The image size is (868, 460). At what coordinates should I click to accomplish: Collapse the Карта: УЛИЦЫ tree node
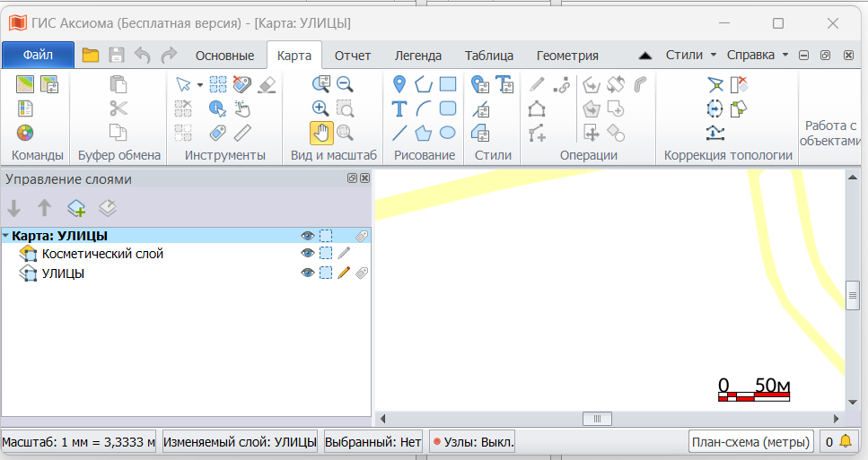6,236
